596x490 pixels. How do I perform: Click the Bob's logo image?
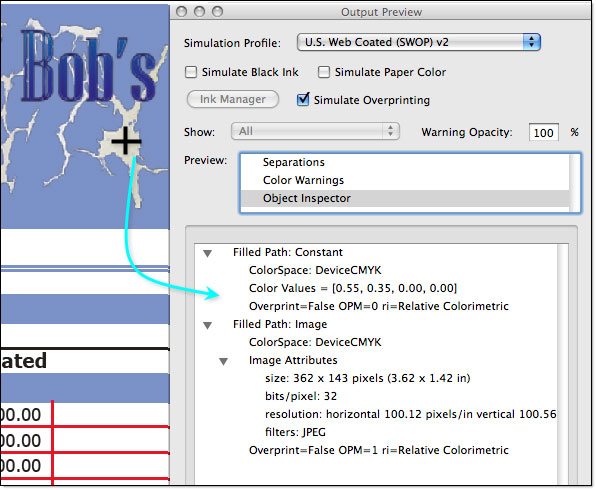tap(85, 115)
